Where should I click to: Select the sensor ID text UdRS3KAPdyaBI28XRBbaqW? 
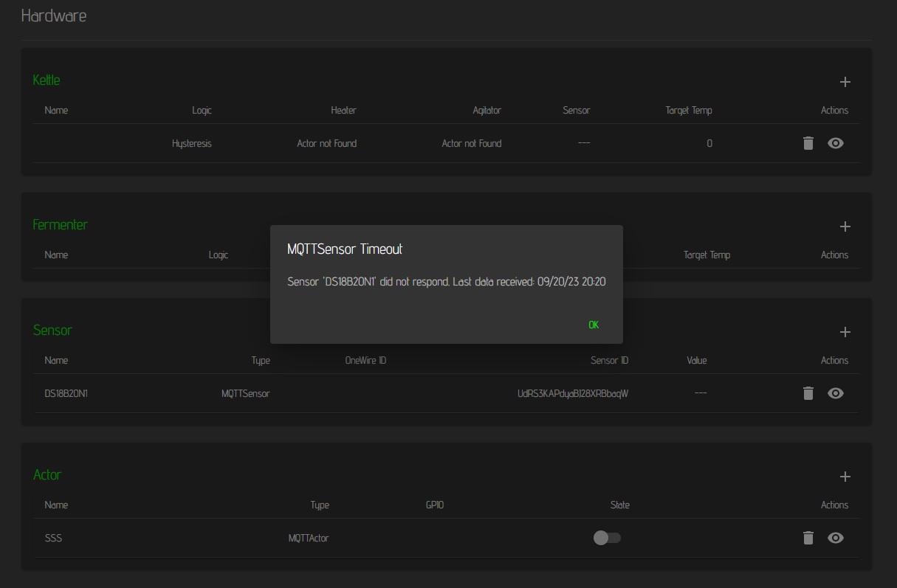pyautogui.click(x=573, y=394)
